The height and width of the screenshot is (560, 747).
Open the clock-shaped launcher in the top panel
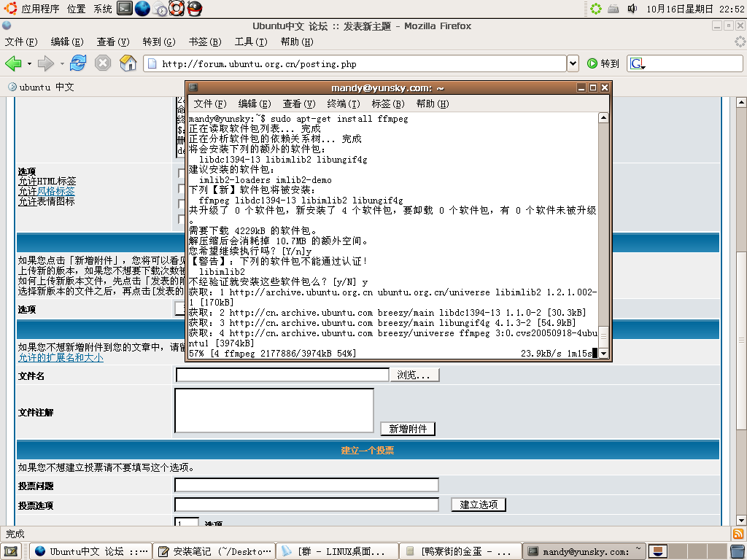(160, 9)
